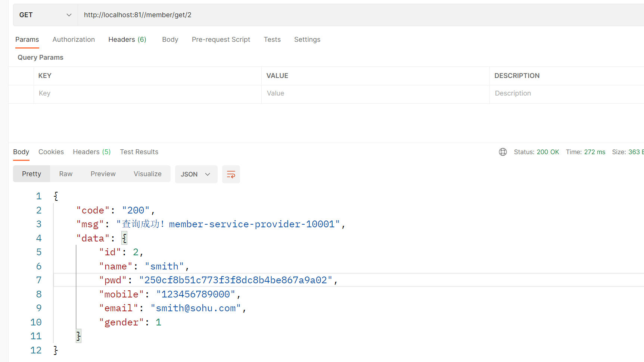
Task: Click the closing brace on line 11
Action: click(78, 336)
